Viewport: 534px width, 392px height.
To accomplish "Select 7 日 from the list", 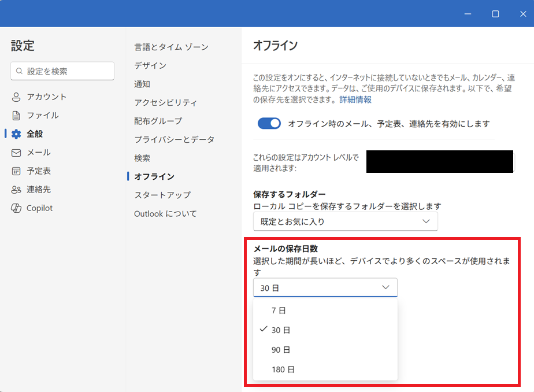I will pyautogui.click(x=279, y=310).
